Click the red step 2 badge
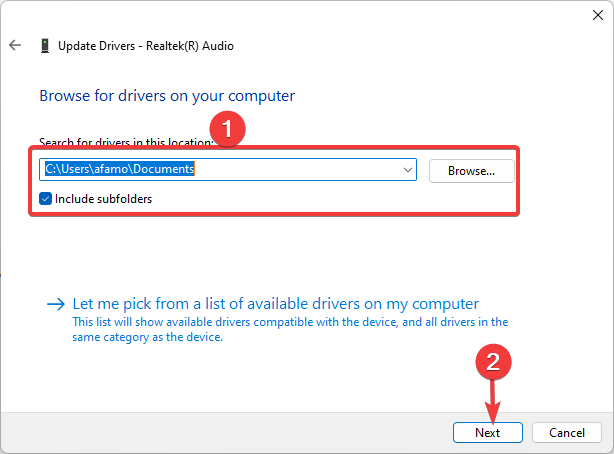The height and width of the screenshot is (454, 614). 491,360
